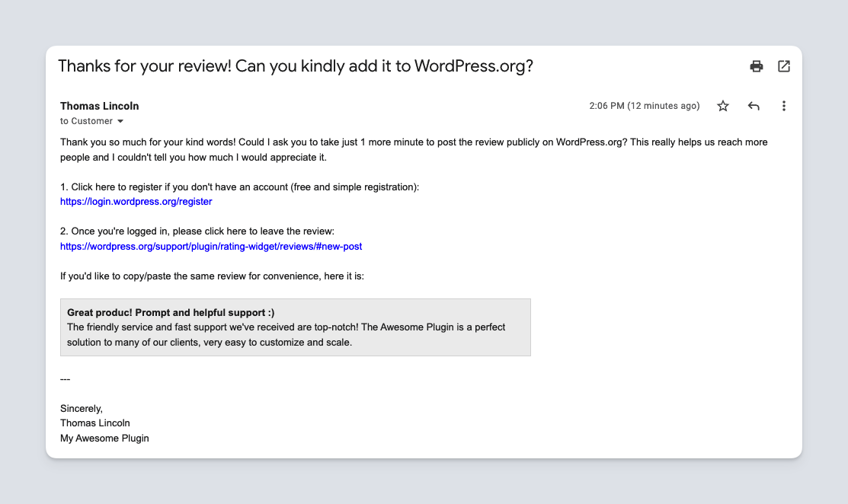Click the 'If you'd like to copy/paste' line
The height and width of the screenshot is (504, 848).
click(x=212, y=276)
